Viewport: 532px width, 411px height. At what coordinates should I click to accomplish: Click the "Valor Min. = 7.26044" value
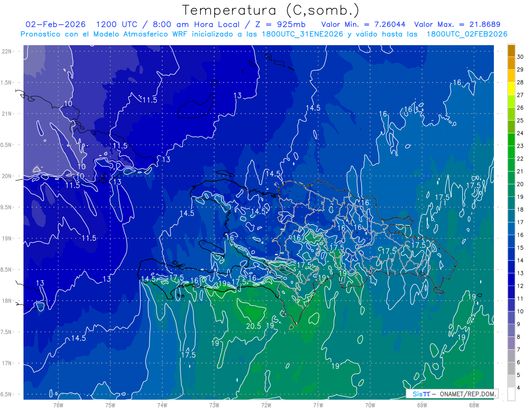tap(363, 24)
